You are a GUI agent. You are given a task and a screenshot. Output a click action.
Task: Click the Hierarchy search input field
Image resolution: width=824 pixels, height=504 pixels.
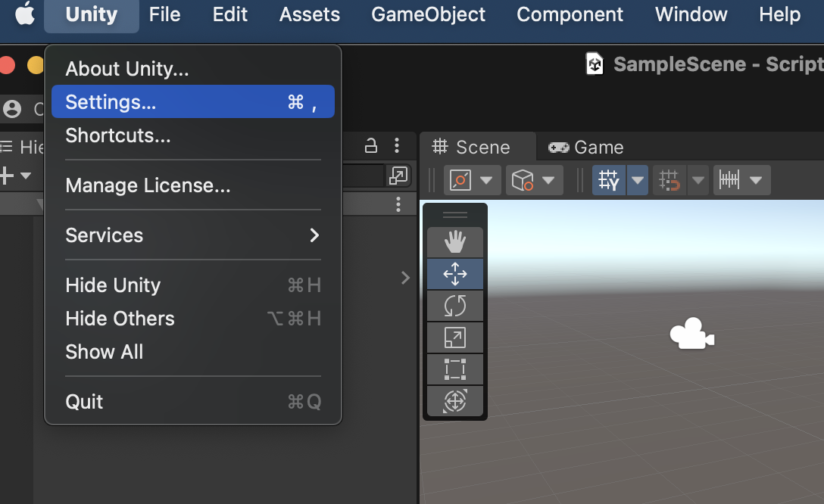click(x=364, y=176)
